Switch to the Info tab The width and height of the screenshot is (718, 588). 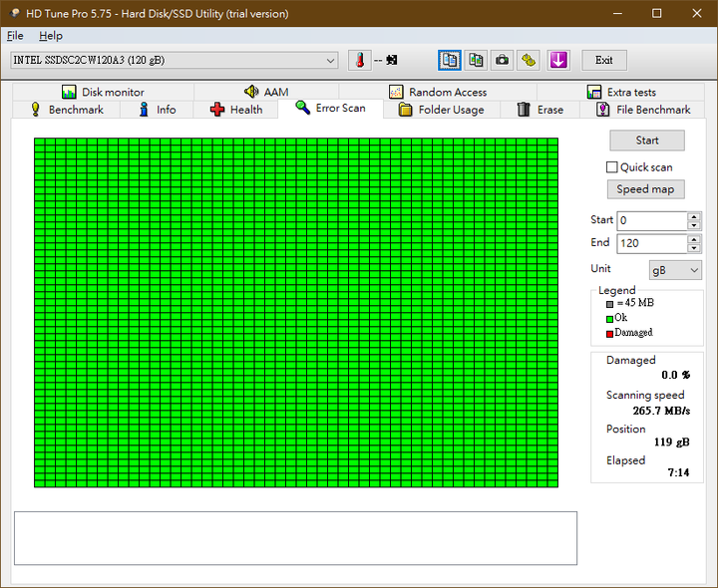click(x=158, y=110)
